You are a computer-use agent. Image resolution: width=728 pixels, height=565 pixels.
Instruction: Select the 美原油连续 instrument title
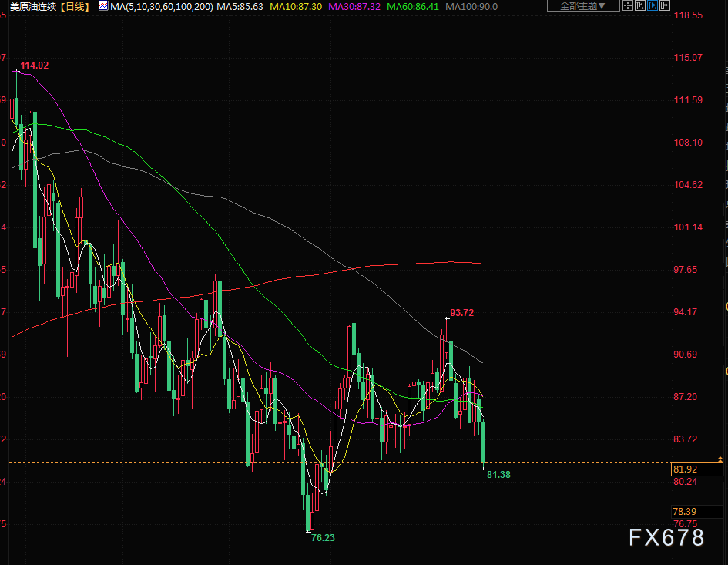(x=33, y=7)
